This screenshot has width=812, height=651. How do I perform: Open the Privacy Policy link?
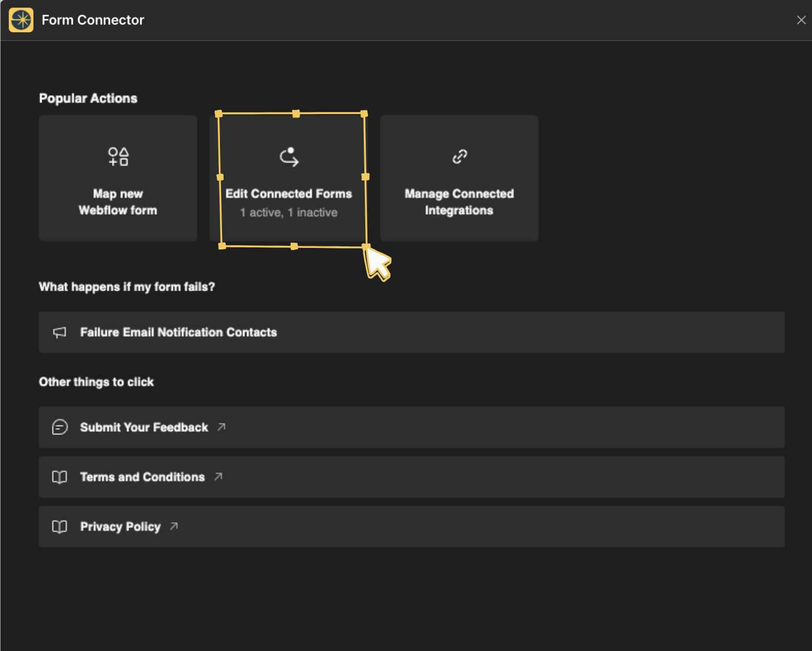point(120,527)
